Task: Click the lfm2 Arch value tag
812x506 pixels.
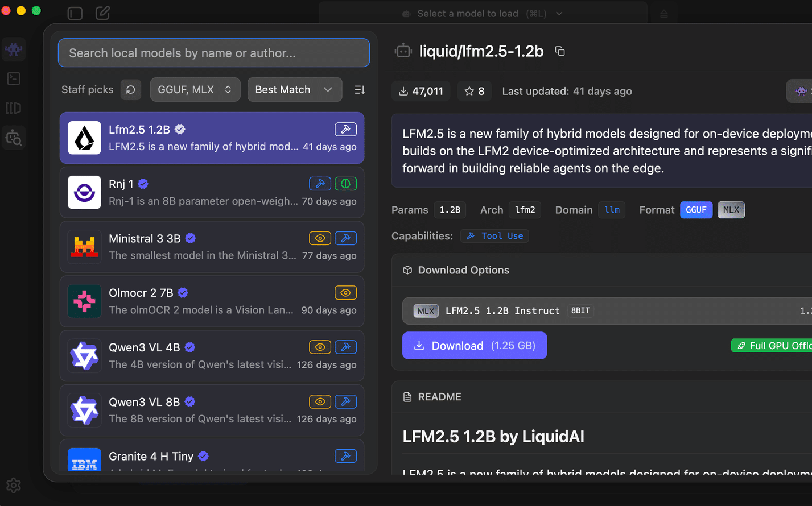Action: 525,210
